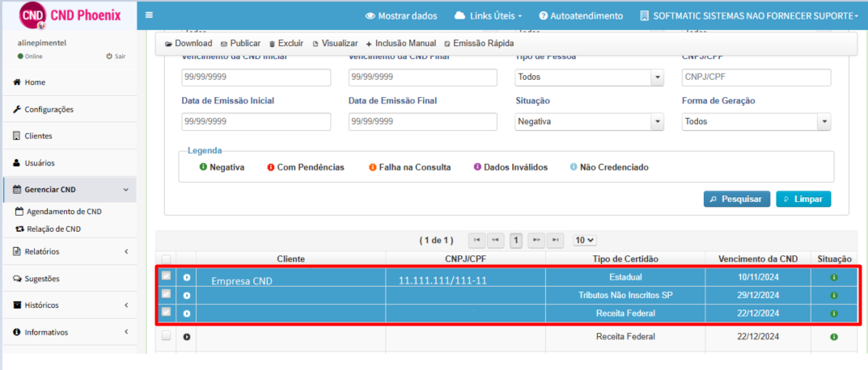Select page 1 in paginator
Image resolution: width=868 pixels, height=370 pixels.
pos(516,240)
